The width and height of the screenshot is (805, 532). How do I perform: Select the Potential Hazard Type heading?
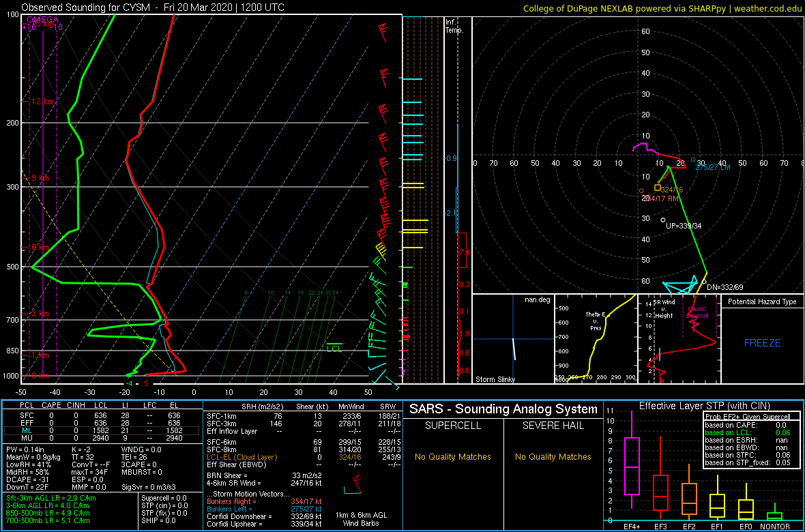tap(763, 302)
